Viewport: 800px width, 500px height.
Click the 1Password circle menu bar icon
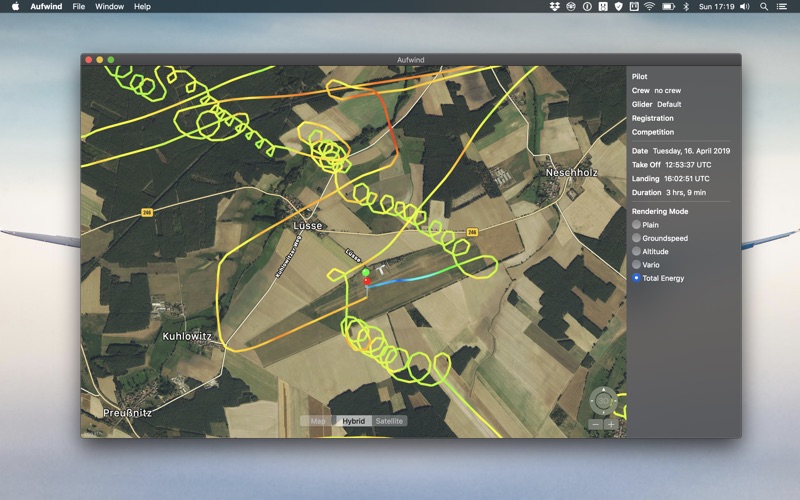point(587,7)
